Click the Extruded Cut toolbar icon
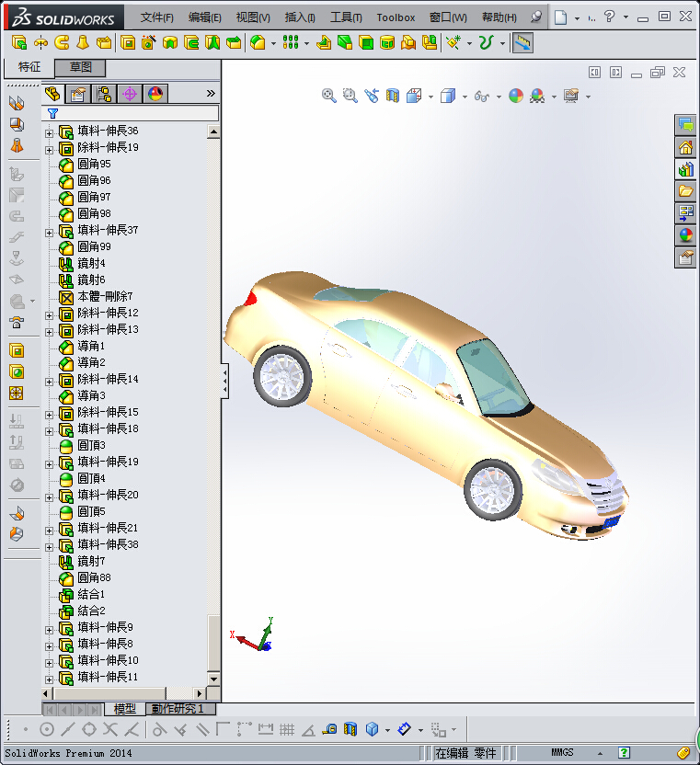This screenshot has width=700, height=765. (x=128, y=43)
